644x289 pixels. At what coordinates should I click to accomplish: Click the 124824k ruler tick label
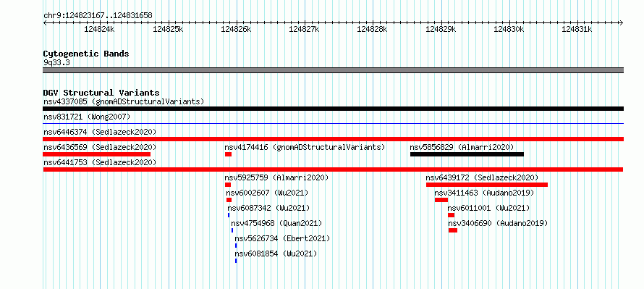99,29
